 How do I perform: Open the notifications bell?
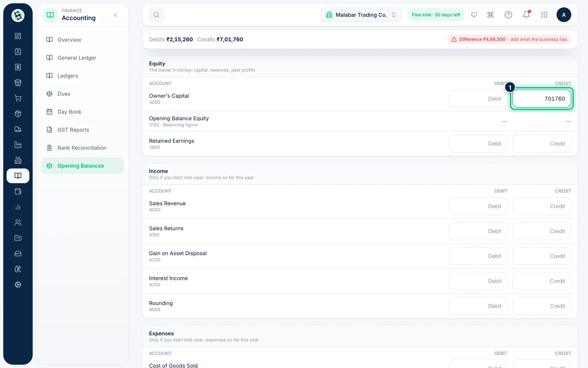(x=526, y=15)
